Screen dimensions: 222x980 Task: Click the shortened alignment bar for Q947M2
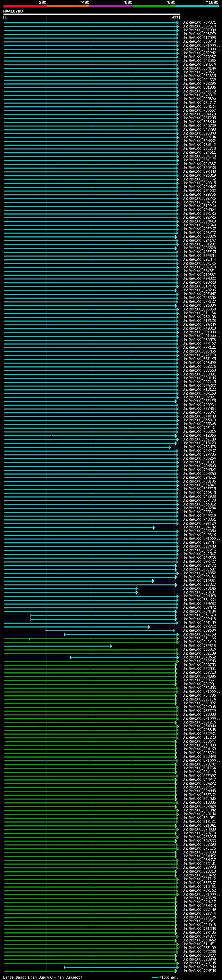[79, 527]
